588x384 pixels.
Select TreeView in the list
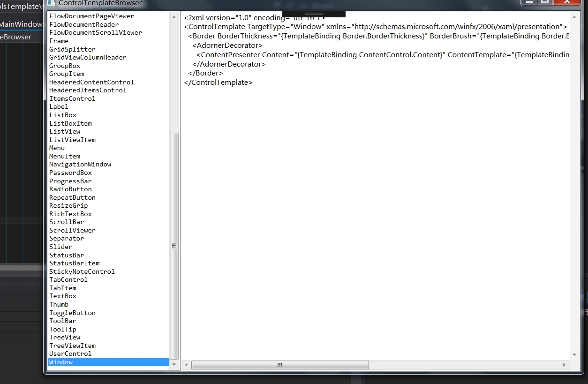[109, 337]
